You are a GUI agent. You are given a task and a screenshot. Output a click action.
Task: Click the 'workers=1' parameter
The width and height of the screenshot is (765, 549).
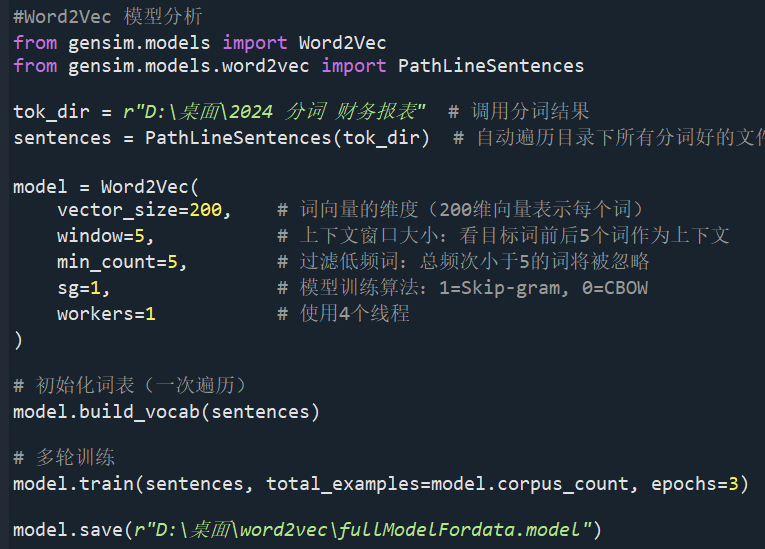point(106,314)
